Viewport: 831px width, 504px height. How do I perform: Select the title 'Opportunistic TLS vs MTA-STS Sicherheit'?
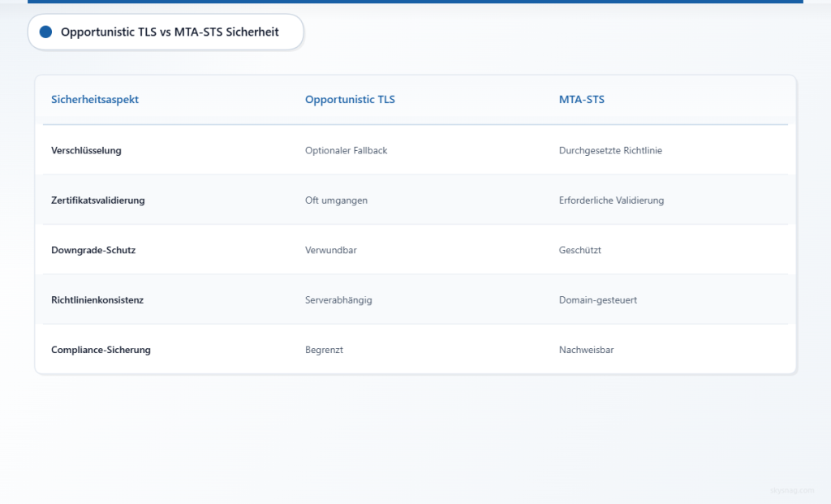coord(170,32)
